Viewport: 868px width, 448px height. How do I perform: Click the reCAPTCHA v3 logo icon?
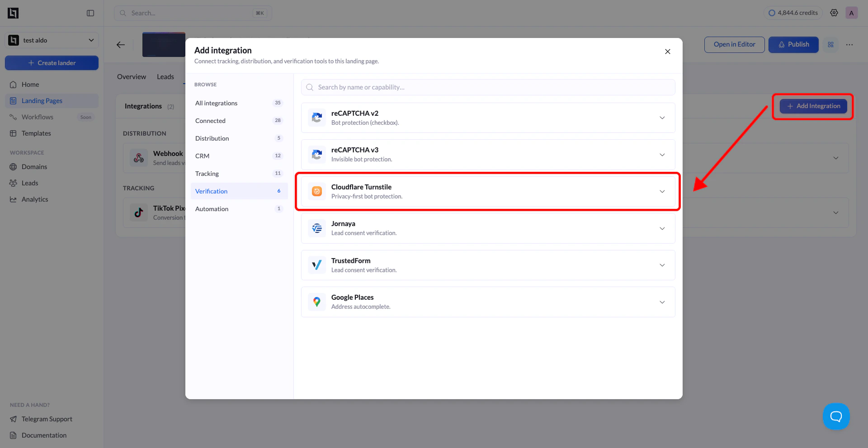(317, 155)
